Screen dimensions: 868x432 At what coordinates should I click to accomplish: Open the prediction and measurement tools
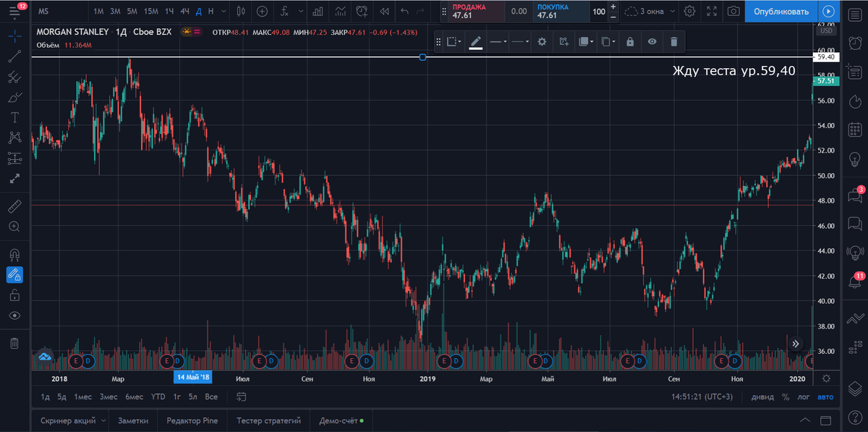click(14, 158)
